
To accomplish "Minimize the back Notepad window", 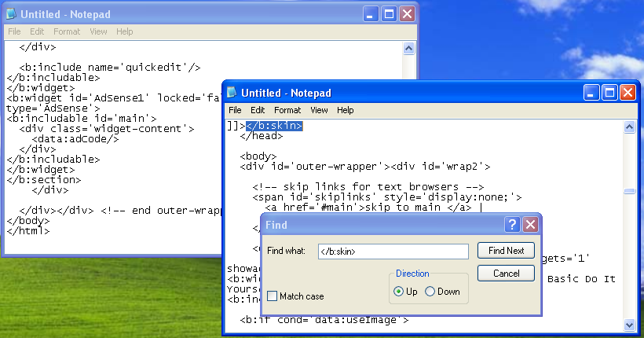I will (x=371, y=14).
